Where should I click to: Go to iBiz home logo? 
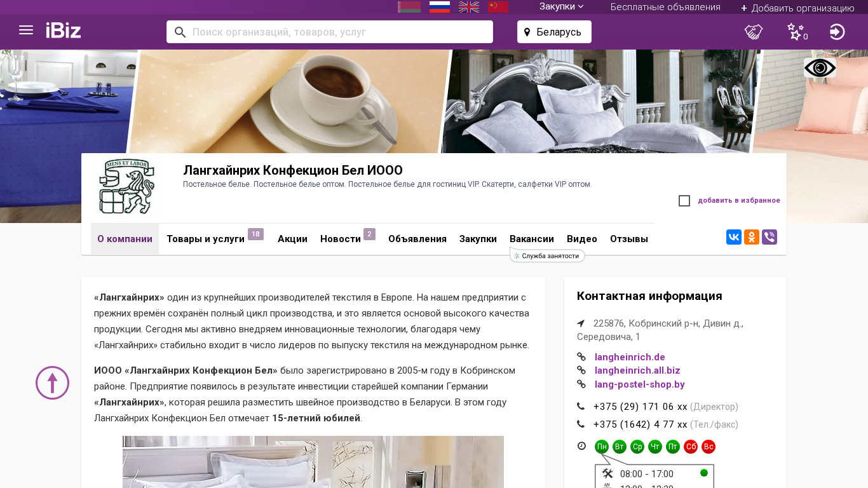pos(64,30)
